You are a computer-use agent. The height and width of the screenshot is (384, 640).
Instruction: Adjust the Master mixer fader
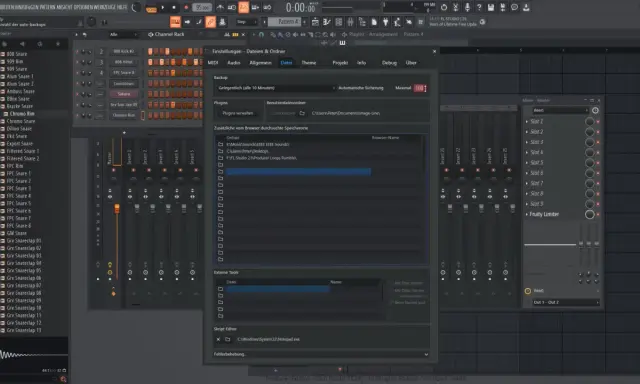point(117,209)
